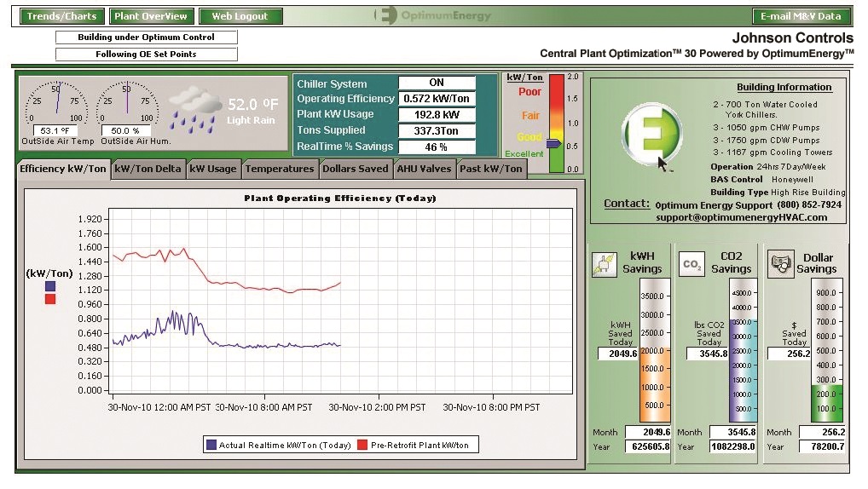Click the kWH saved today orange bar gauge

tap(655, 349)
